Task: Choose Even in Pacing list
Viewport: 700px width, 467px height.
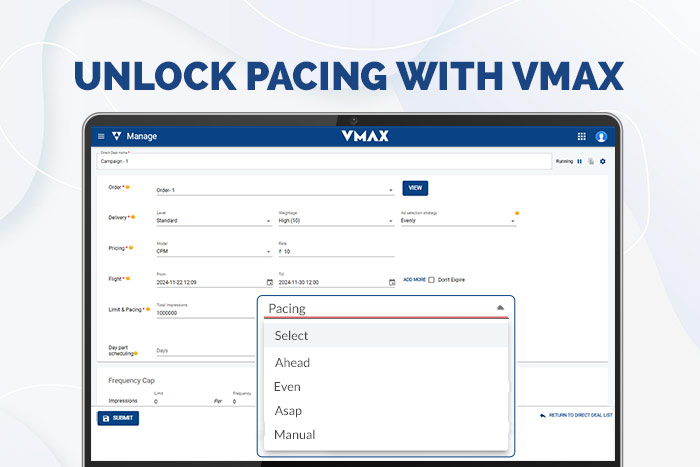Action: click(386, 387)
